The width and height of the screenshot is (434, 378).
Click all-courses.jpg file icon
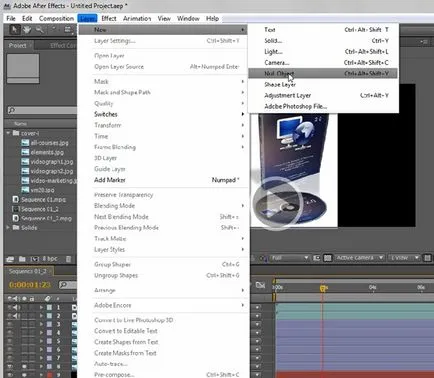(25, 143)
